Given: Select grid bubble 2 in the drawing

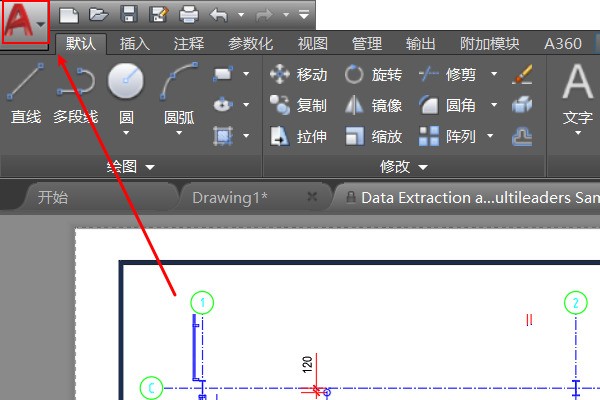Looking at the screenshot, I should [576, 302].
